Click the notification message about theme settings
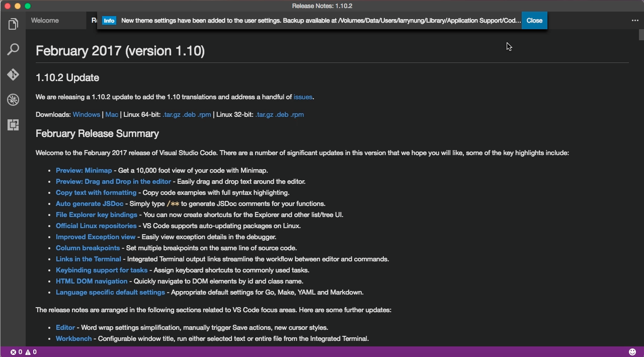The height and width of the screenshot is (357, 644). pyautogui.click(x=321, y=21)
